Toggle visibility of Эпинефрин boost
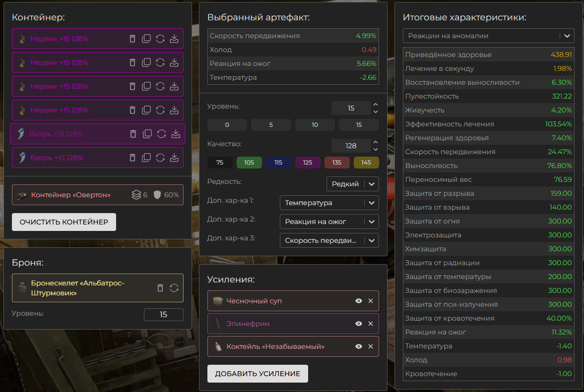This screenshot has height=392, width=584. tap(359, 324)
